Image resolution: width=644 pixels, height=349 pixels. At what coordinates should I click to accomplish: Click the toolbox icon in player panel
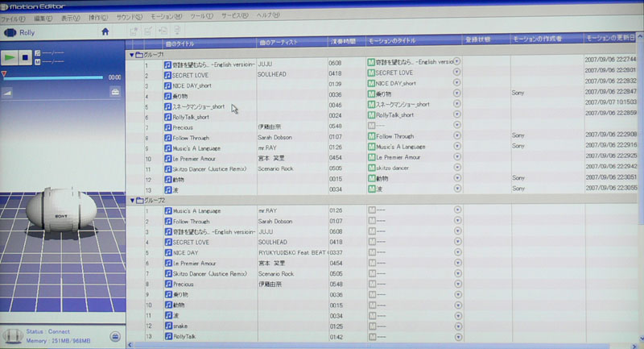(x=115, y=92)
